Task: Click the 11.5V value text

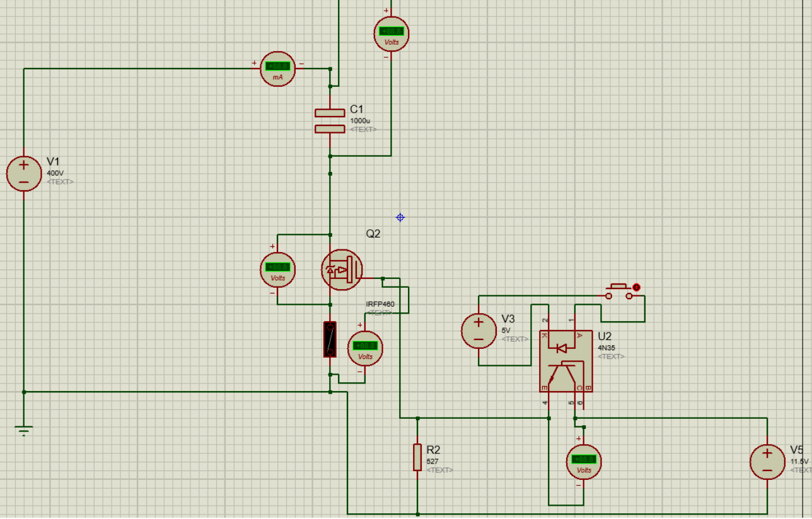Action: tap(799, 462)
